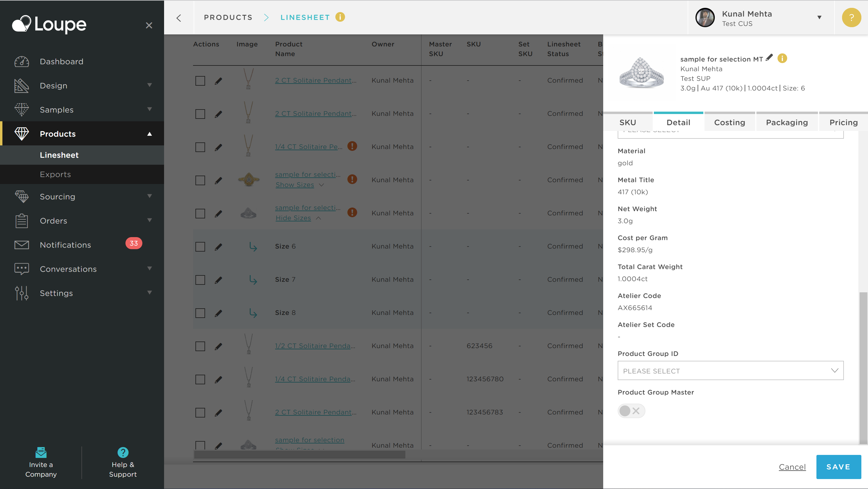Switch to the Packaging tab
Screen dimensions: 868x489
[787, 122]
